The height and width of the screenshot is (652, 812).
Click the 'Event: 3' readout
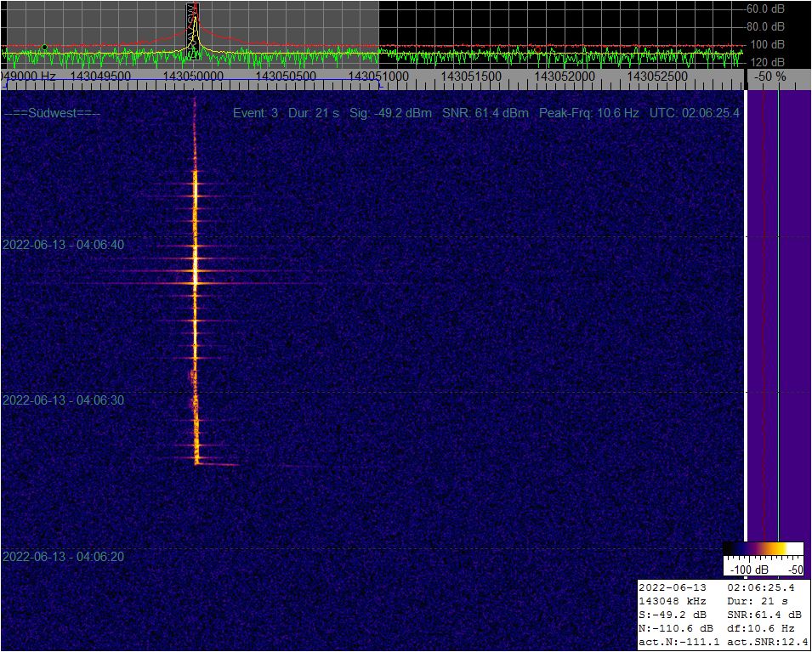pos(255,113)
